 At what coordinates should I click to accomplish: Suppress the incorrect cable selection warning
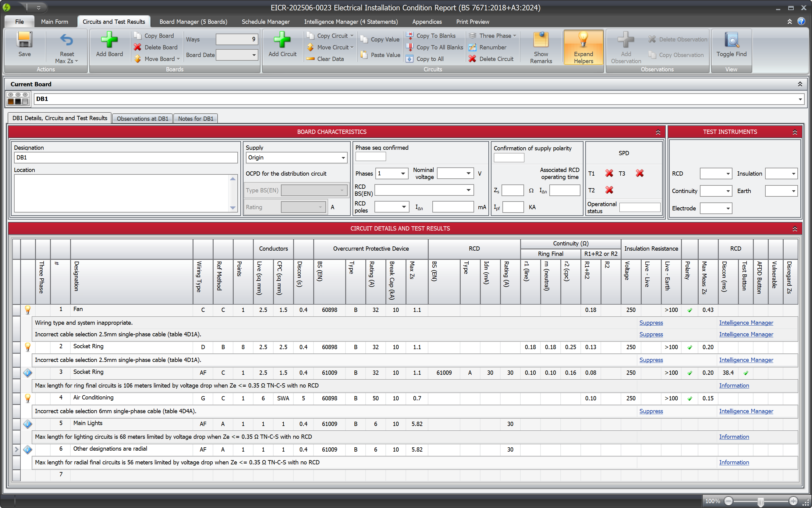point(651,334)
